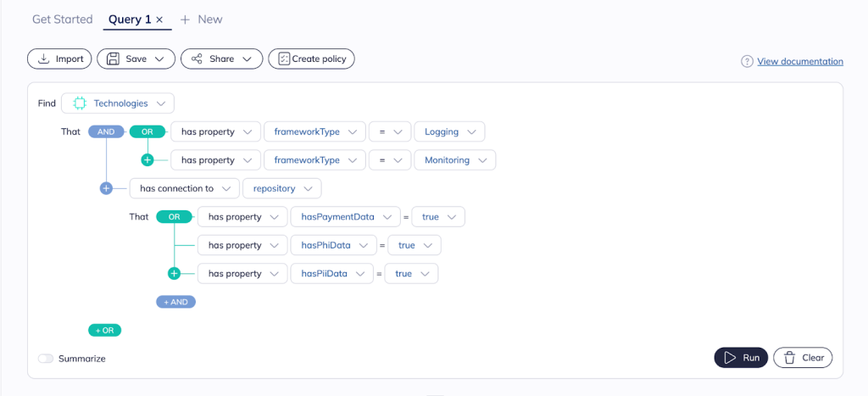
Task: Toggle the Summarize switch
Action: [46, 359]
